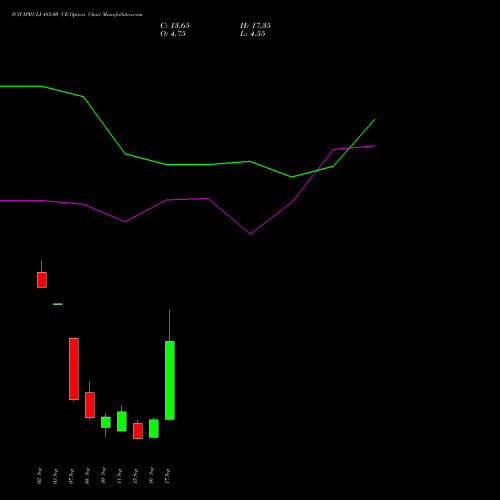Click the low value 'L: 4.55'
This screenshot has height=500, width=500.
coord(253,34)
